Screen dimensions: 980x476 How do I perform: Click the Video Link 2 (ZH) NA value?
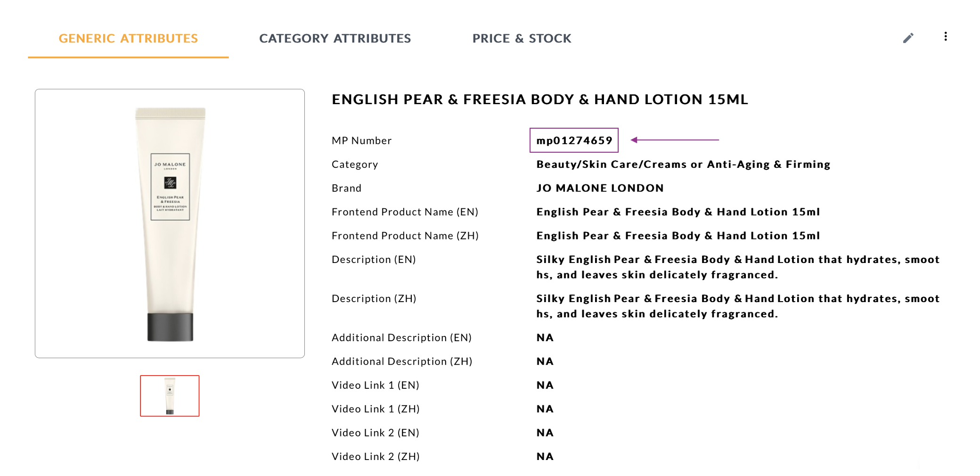coord(545,457)
